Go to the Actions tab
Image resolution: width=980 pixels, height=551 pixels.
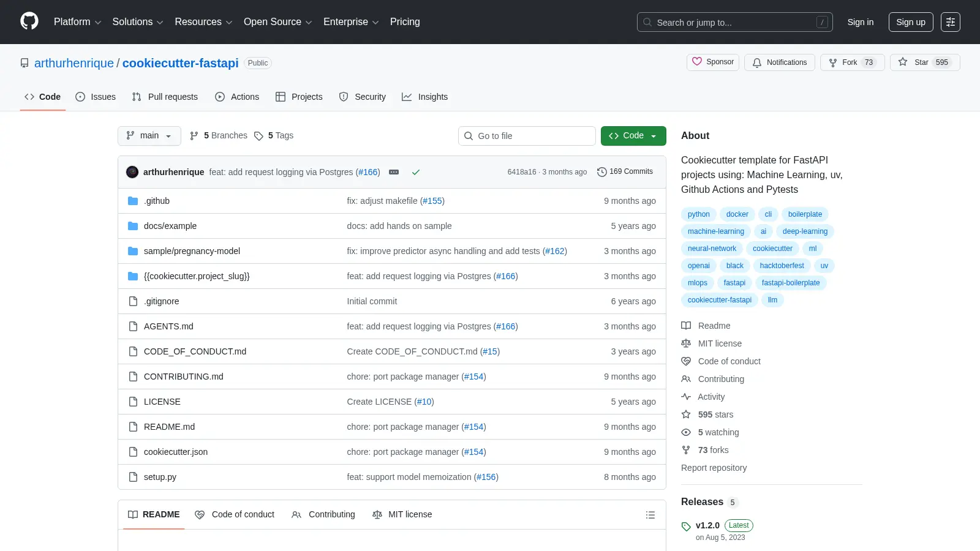point(237,97)
